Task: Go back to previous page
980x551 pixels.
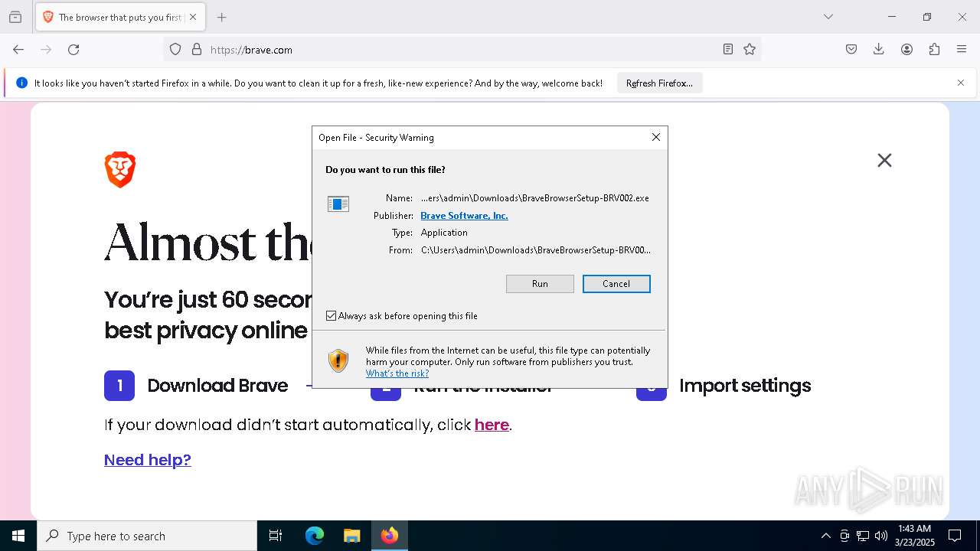Action: (18, 50)
